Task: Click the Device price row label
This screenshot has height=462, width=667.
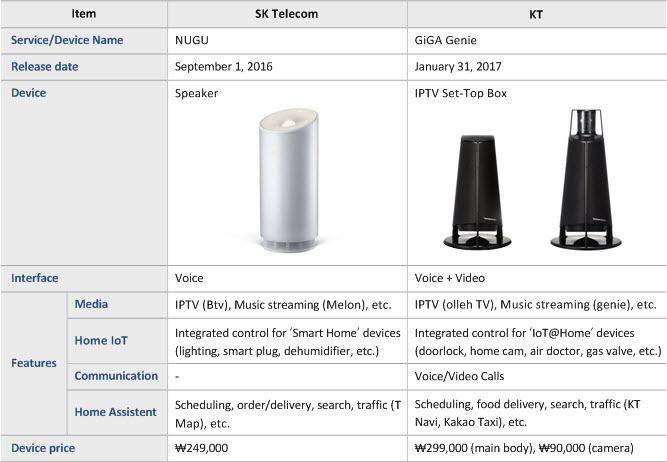Action: pos(43,448)
